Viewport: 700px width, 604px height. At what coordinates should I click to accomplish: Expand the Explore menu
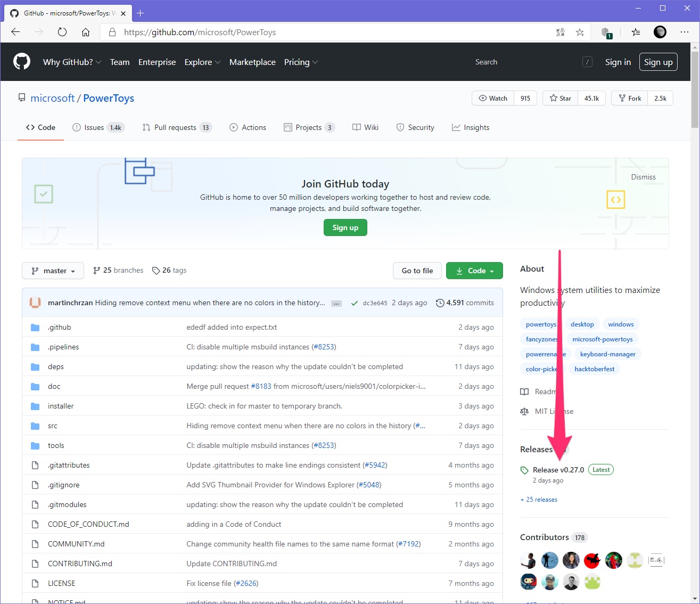(x=202, y=62)
